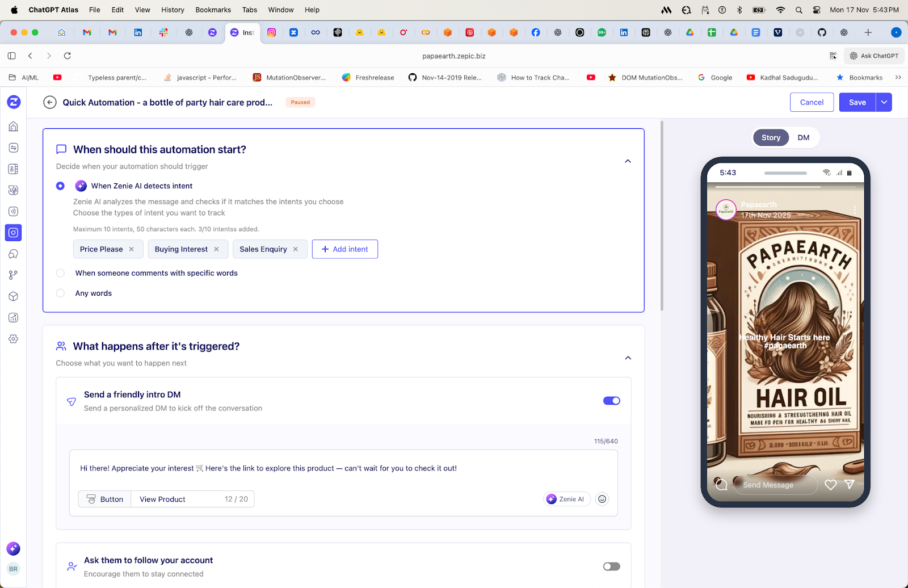Open the Wi-Fi icon in menu bar
The height and width of the screenshot is (588, 908).
pyautogui.click(x=780, y=10)
